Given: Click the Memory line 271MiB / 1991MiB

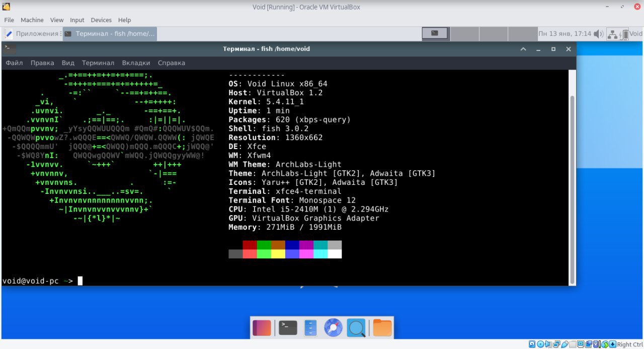Looking at the screenshot, I should [285, 227].
